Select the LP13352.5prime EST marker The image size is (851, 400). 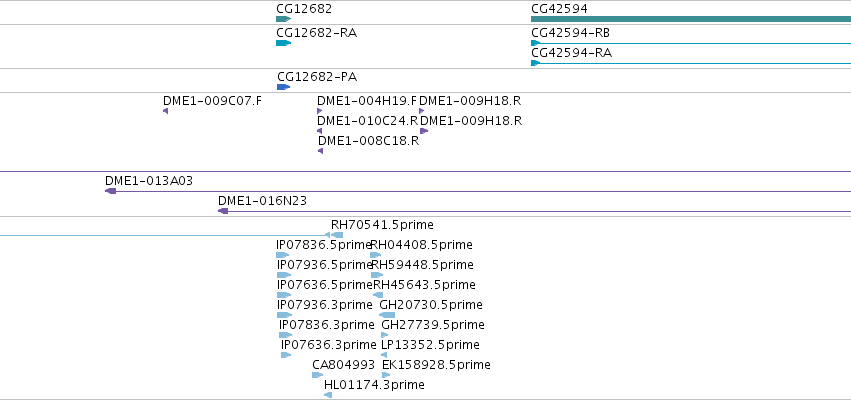pyautogui.click(x=384, y=355)
